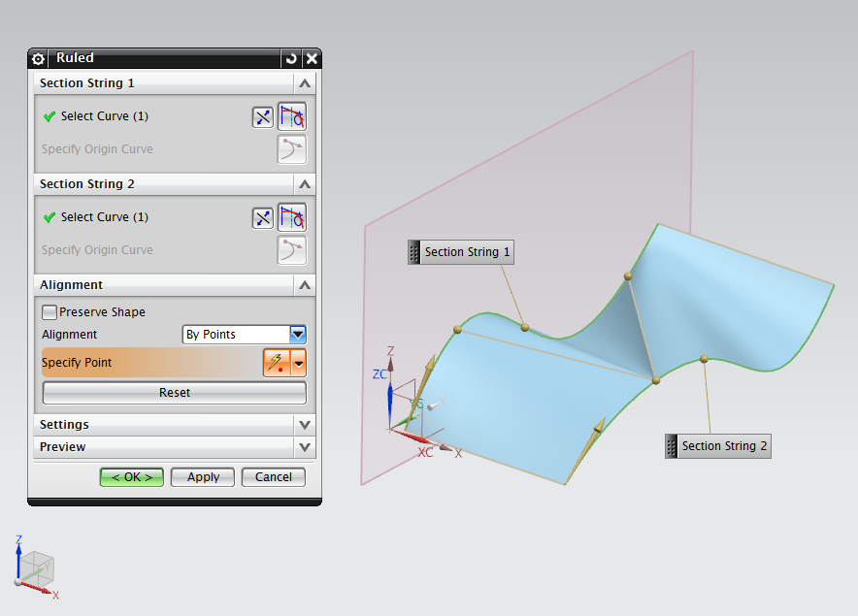The image size is (858, 616).
Task: Open the Specify Point type dropdown arrow
Action: (x=299, y=363)
